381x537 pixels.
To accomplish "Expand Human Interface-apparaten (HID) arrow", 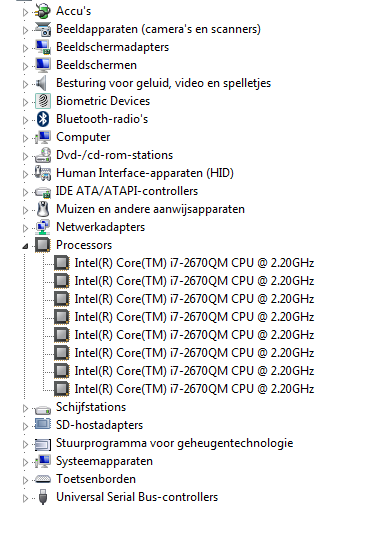I will (x=25, y=174).
